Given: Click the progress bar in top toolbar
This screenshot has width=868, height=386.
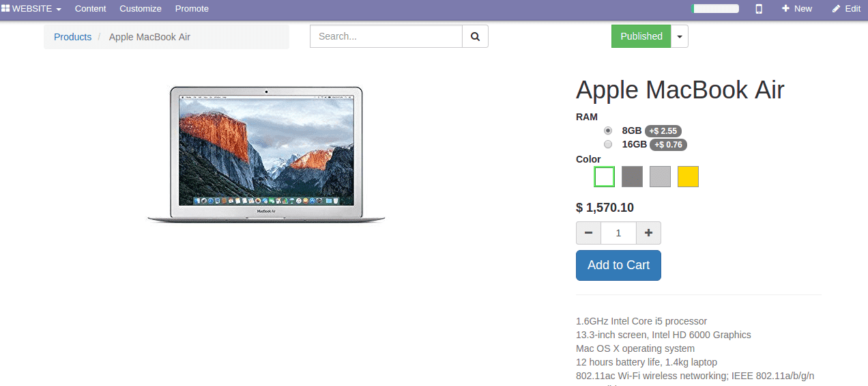Looking at the screenshot, I should click(x=715, y=9).
